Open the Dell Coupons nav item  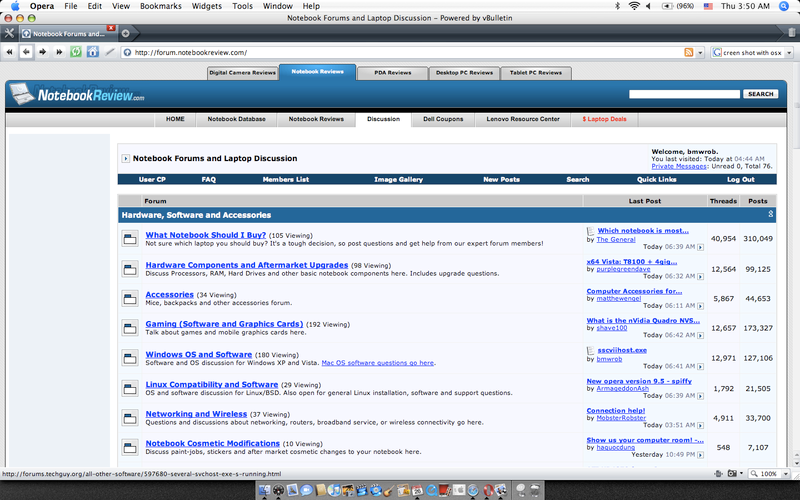click(443, 119)
